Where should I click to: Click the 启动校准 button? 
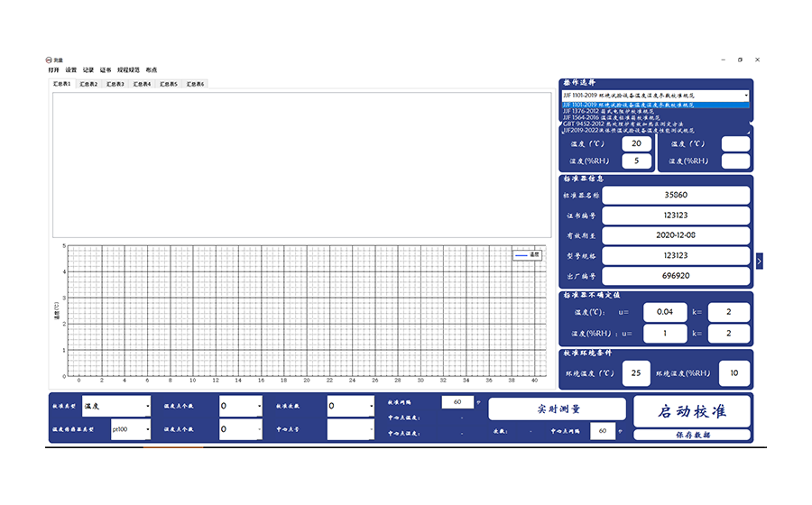pos(691,411)
